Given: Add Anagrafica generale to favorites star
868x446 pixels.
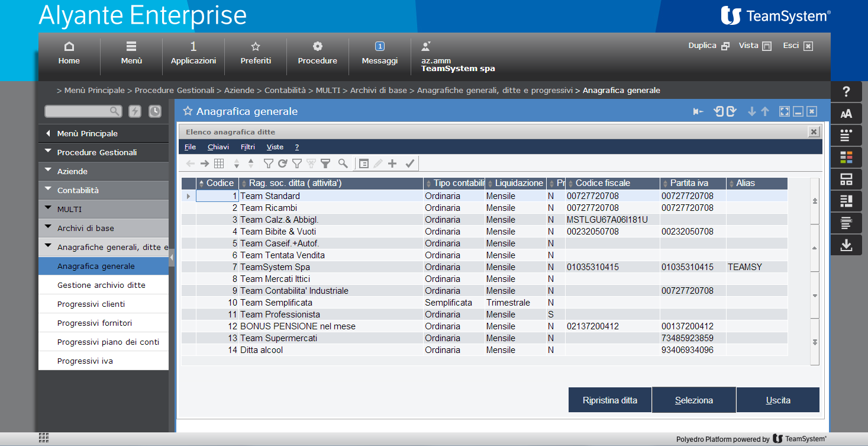Looking at the screenshot, I should 188,111.
